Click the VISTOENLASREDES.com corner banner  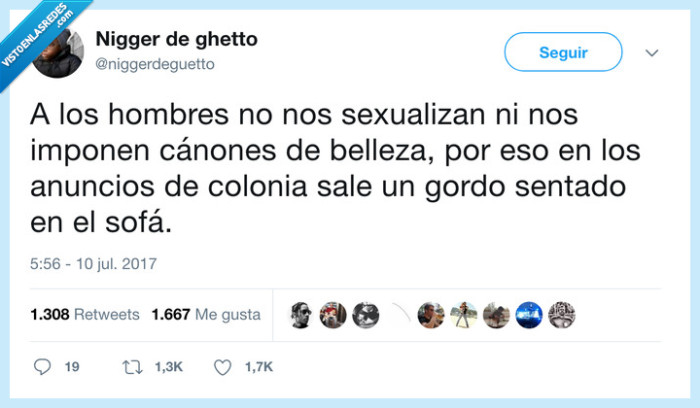pos(38,36)
